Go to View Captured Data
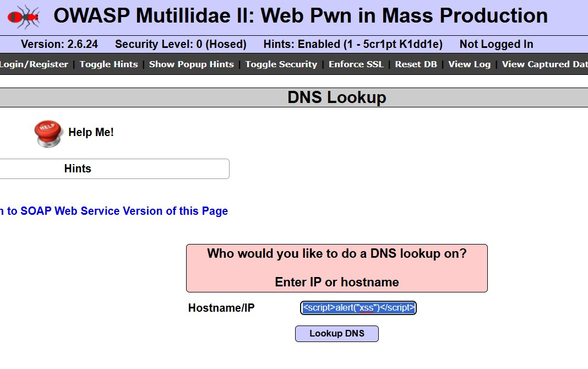Screen dimensions: 588x369 coord(544,64)
